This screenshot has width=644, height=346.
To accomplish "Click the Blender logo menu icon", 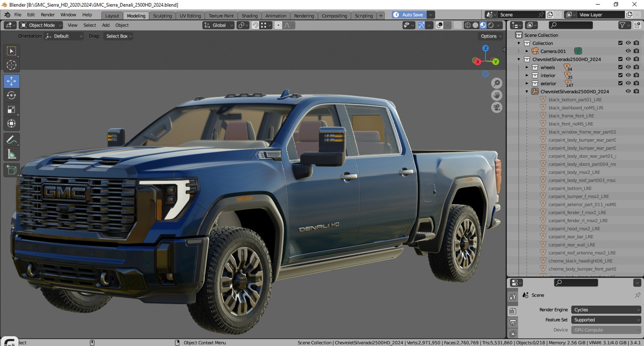I will click(x=7, y=15).
